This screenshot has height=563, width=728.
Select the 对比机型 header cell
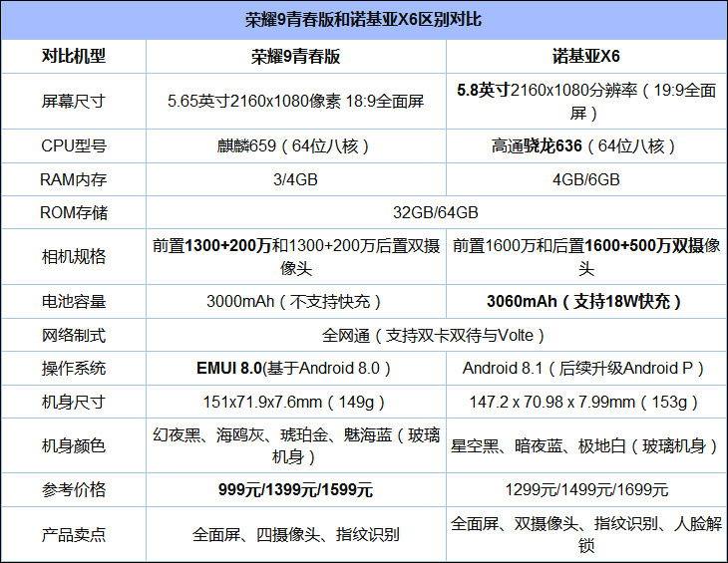click(x=74, y=56)
